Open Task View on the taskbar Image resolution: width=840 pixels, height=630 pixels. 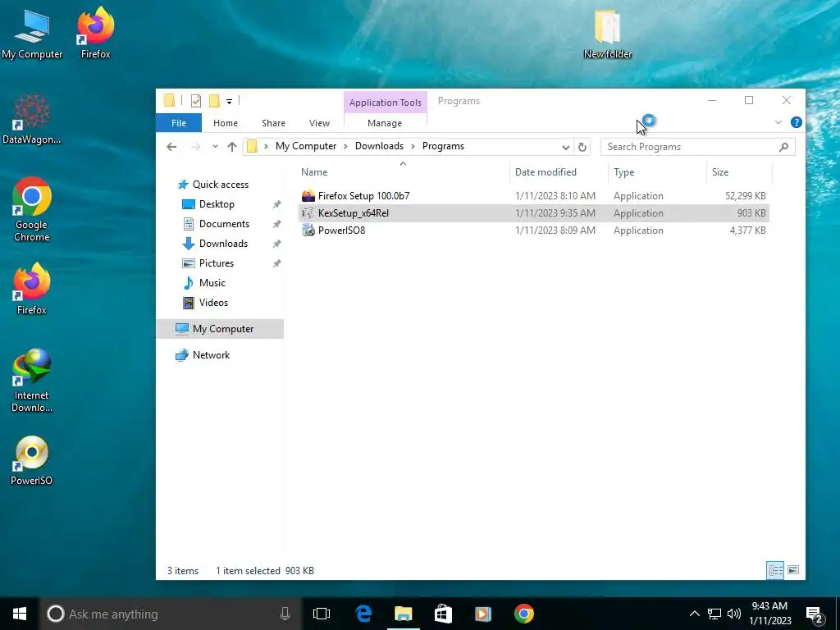pyautogui.click(x=322, y=614)
